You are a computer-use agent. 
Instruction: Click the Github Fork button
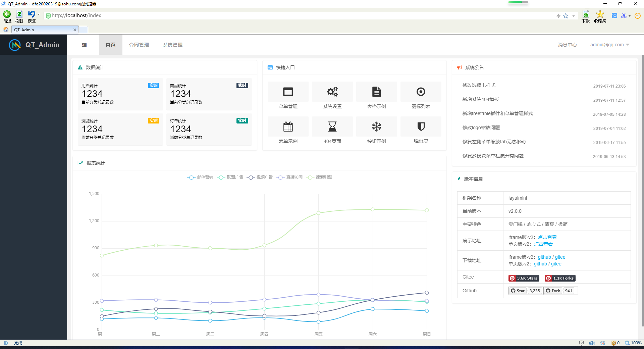tap(553, 291)
